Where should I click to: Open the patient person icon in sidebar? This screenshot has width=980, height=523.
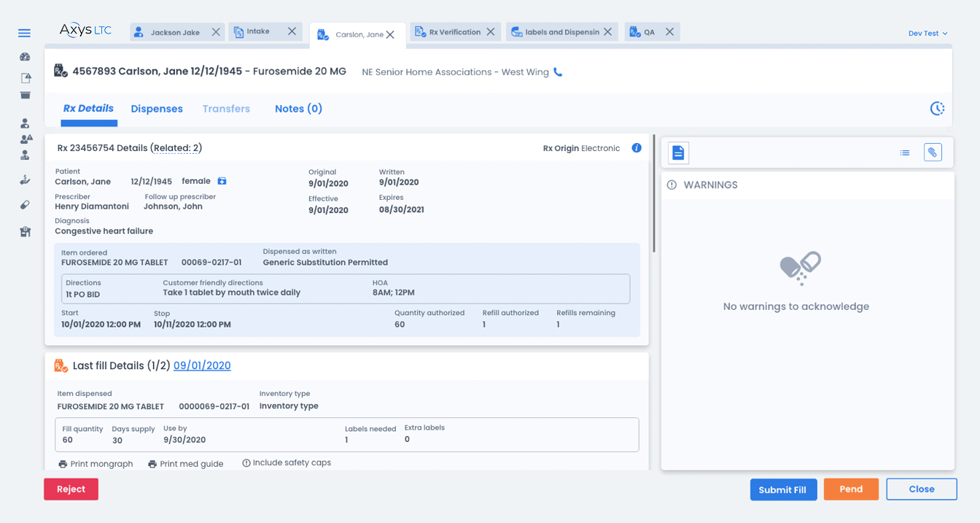point(25,123)
